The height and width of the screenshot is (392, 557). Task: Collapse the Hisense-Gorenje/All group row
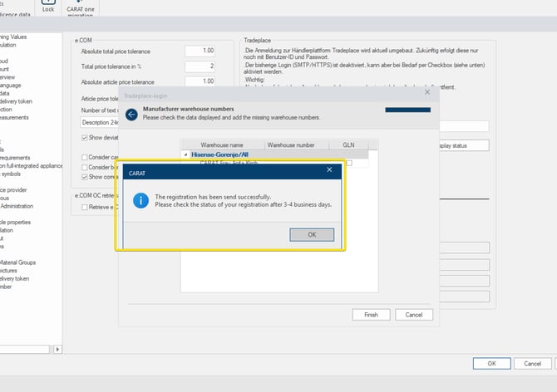pyautogui.click(x=186, y=154)
